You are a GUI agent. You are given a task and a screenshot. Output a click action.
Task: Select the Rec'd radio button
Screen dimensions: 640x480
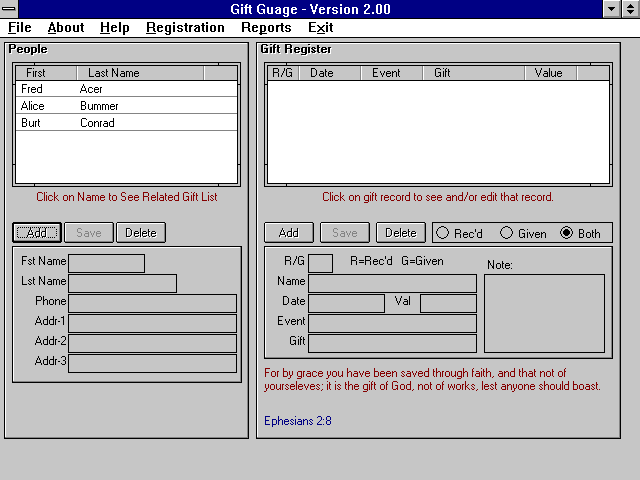(443, 233)
